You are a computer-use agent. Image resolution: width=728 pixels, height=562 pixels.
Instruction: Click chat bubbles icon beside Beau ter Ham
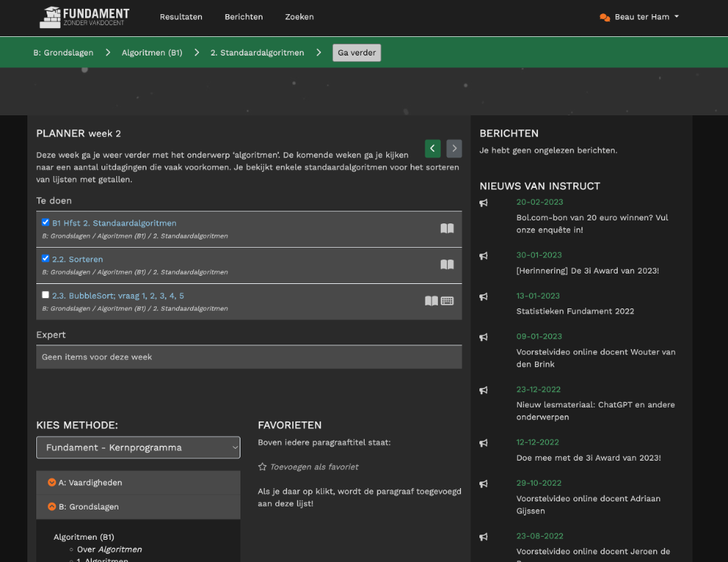pyautogui.click(x=604, y=17)
